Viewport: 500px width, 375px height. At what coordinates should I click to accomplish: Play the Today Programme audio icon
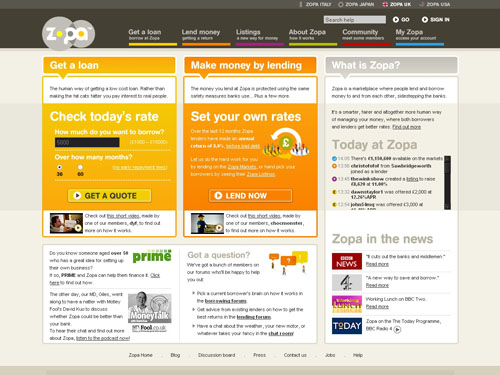coord(397,330)
